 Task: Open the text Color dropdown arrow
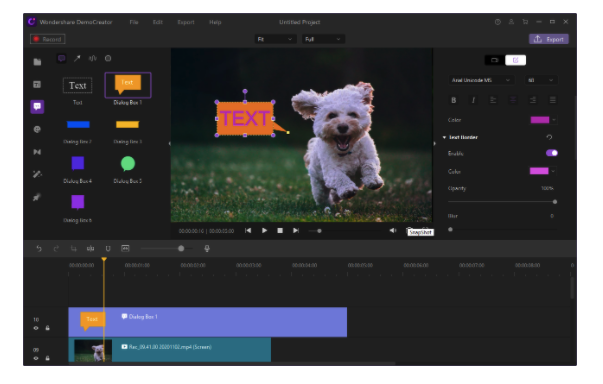(x=554, y=120)
